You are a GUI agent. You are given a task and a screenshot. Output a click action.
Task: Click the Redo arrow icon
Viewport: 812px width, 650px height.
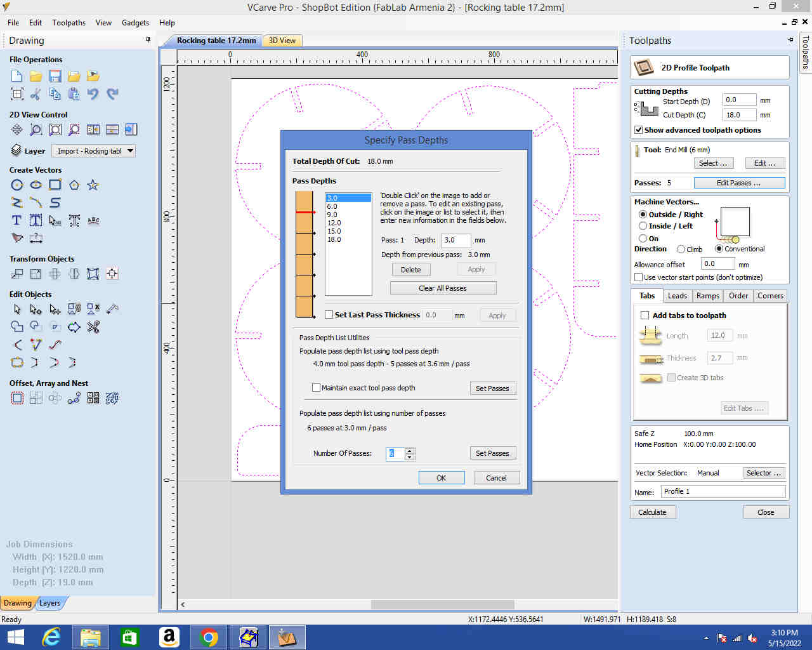pos(112,94)
